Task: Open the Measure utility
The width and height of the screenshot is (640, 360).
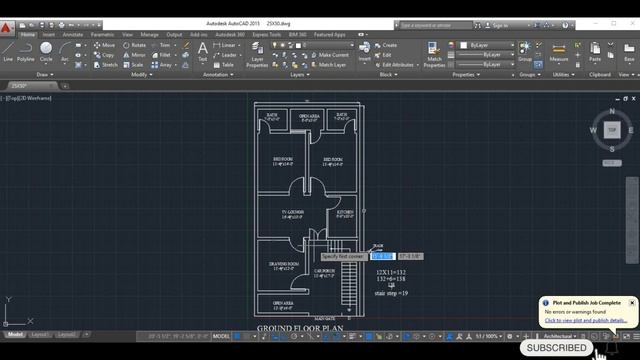Action: coord(559,52)
